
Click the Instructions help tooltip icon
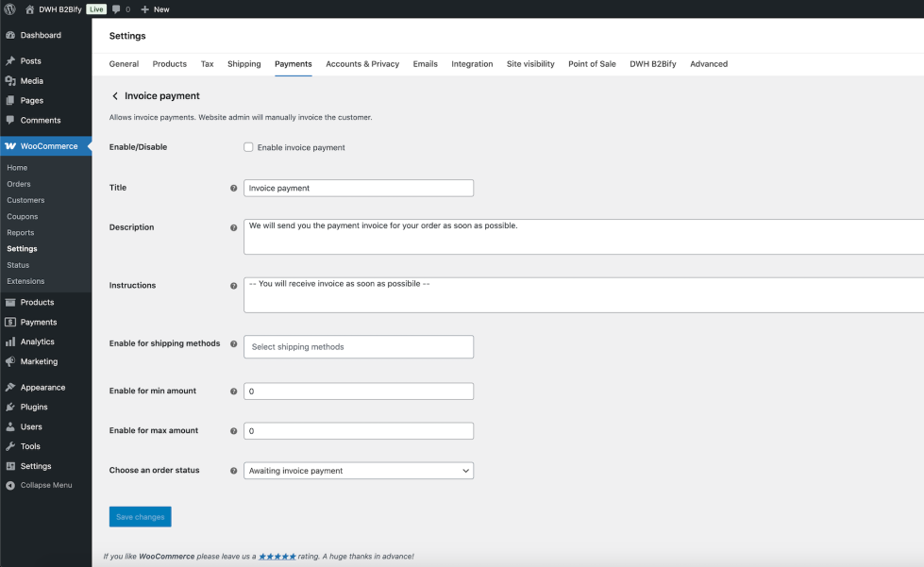[234, 286]
